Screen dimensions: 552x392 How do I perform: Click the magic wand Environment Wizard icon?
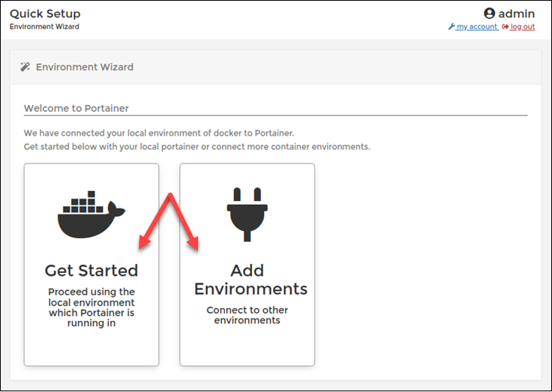pyautogui.click(x=25, y=67)
